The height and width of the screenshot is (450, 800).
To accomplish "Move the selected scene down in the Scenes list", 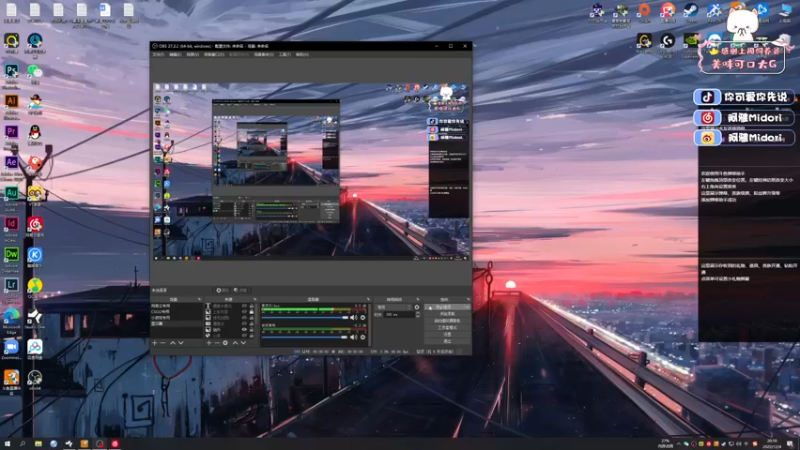I will coord(181,343).
